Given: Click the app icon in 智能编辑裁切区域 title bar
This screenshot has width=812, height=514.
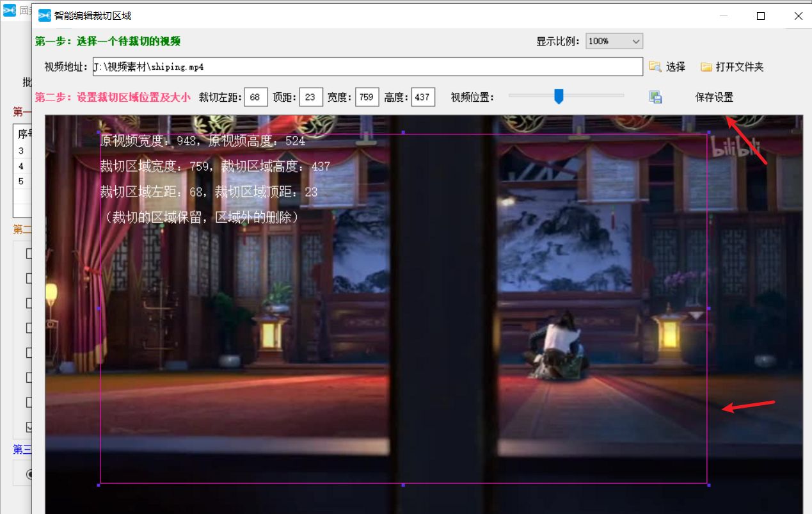Looking at the screenshot, I should point(45,16).
